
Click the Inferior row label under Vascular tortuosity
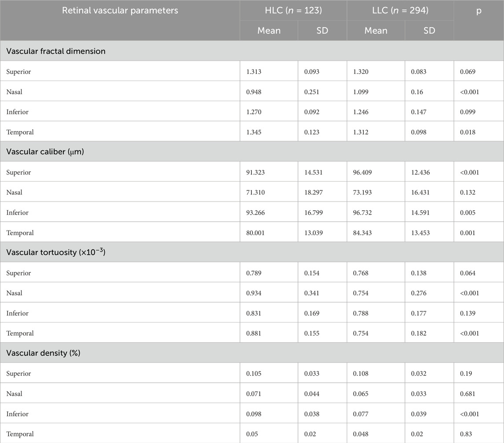pos(17,313)
